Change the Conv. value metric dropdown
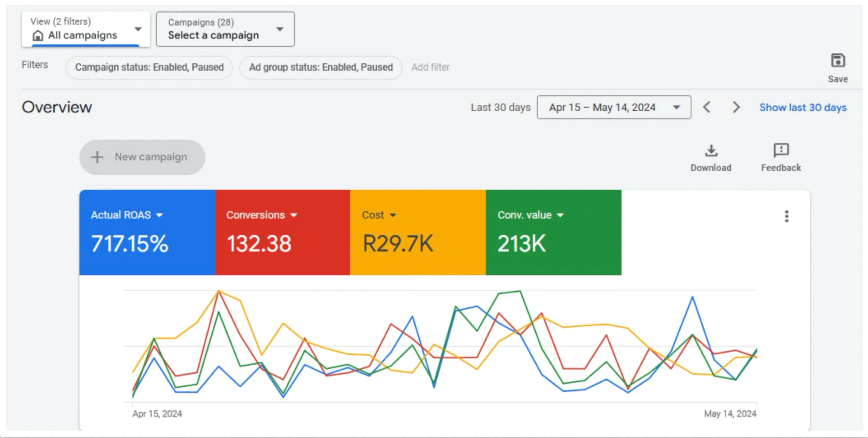The image size is (868, 438). coord(531,215)
